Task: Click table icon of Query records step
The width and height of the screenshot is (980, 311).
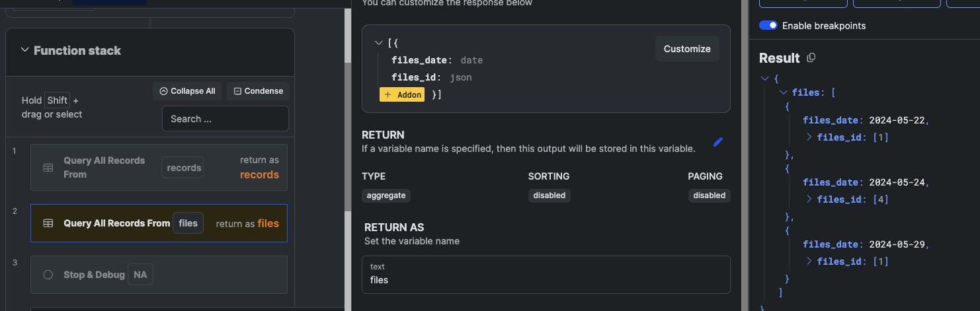Action: [x=48, y=168]
